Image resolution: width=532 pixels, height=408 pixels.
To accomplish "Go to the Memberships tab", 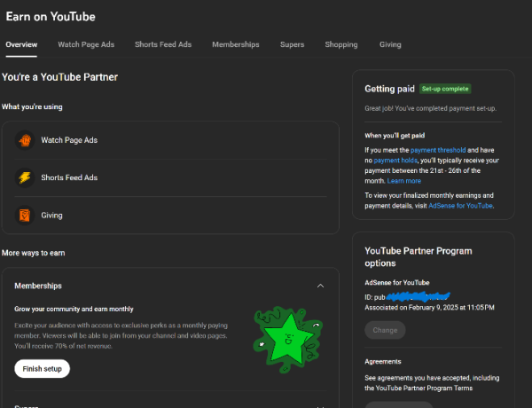I will (x=236, y=44).
